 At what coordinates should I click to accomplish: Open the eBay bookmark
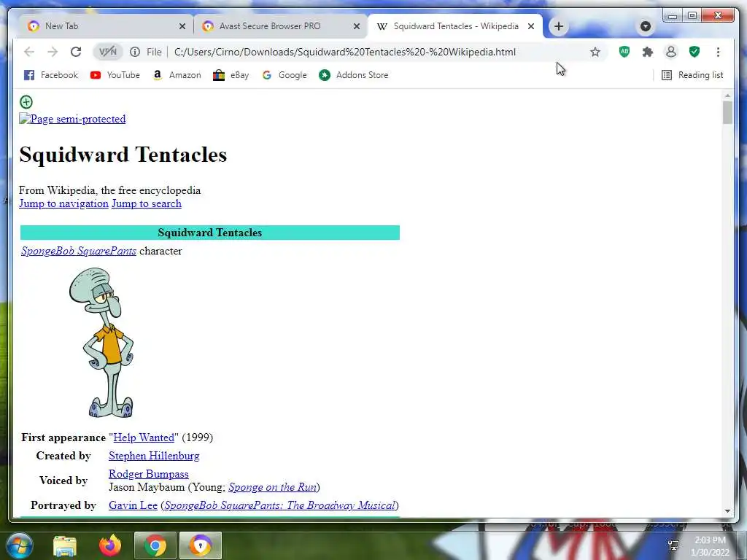231,75
